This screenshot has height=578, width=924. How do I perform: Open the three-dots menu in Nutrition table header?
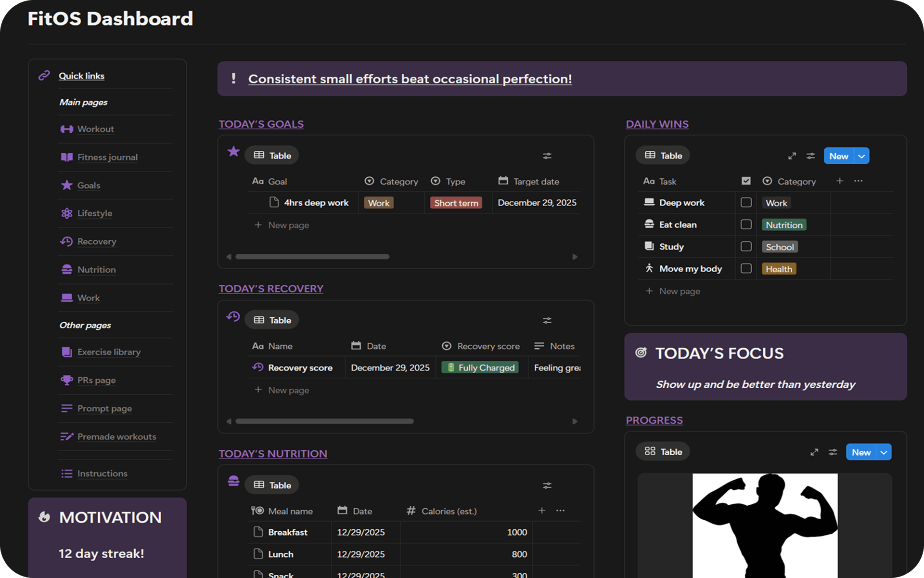(560, 511)
